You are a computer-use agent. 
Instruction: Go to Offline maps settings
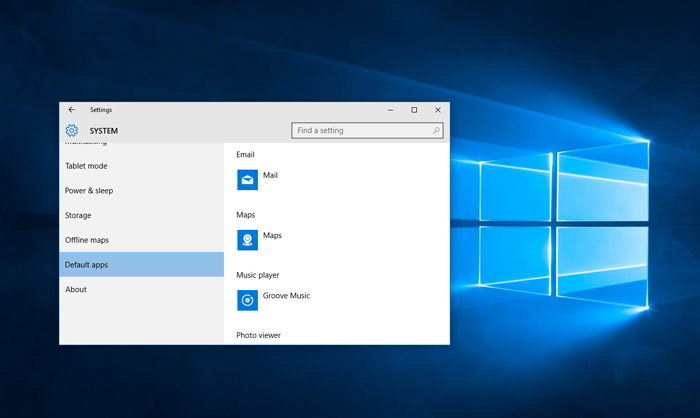coord(142,240)
